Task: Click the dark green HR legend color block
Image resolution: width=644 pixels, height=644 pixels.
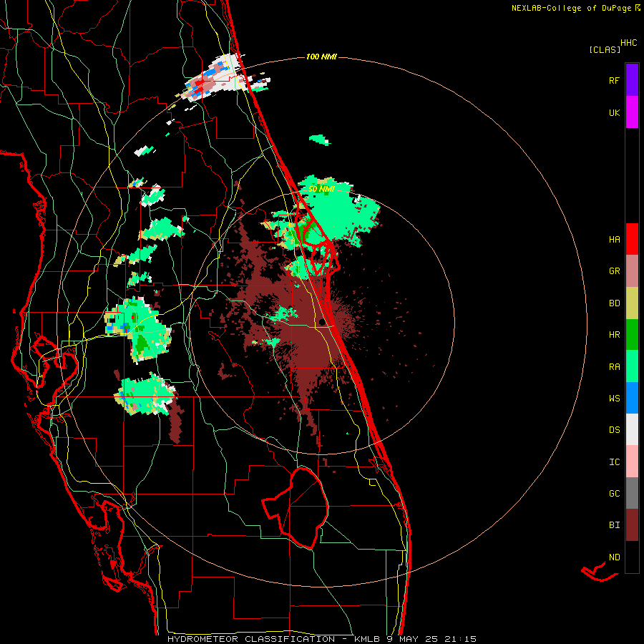Action: (632, 334)
